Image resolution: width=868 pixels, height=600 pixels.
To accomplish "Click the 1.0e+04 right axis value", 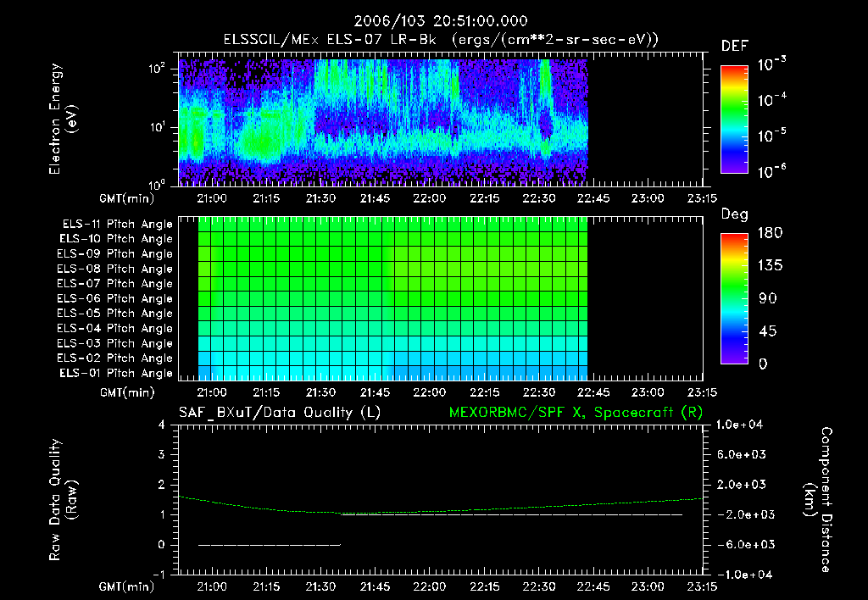I will [x=739, y=425].
